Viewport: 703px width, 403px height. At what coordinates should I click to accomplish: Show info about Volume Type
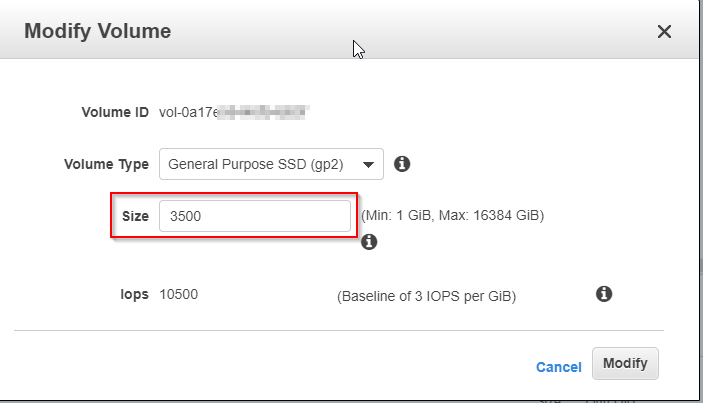(x=402, y=164)
